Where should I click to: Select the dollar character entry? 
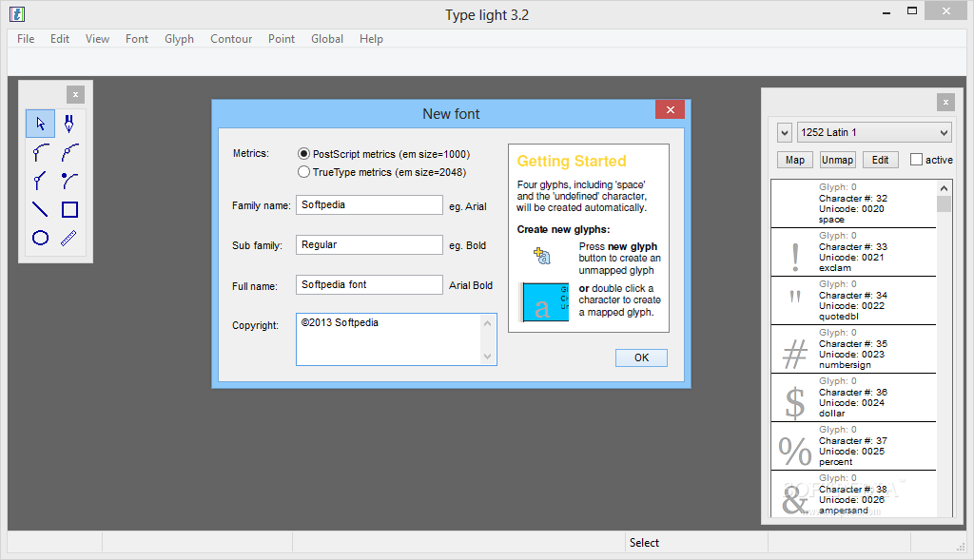(x=853, y=397)
